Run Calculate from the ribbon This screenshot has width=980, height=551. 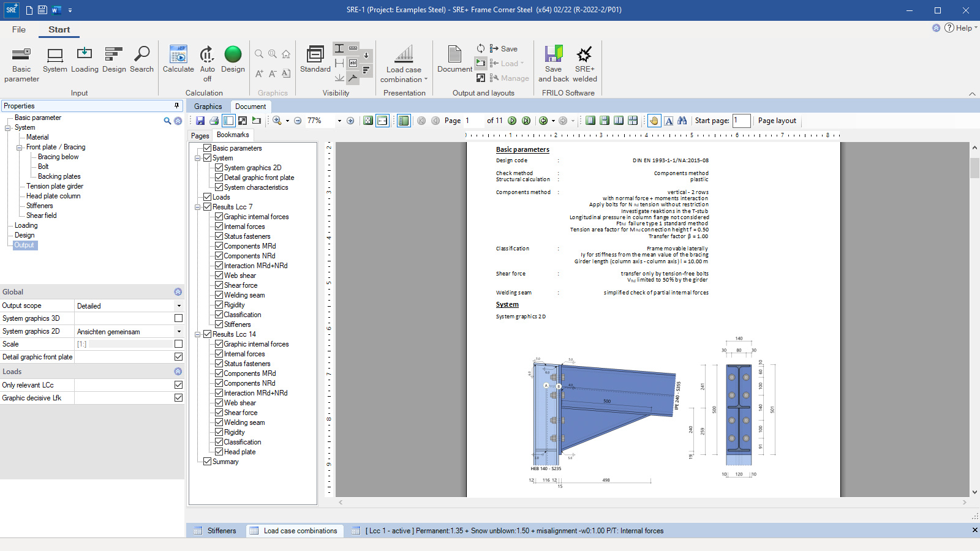(178, 61)
